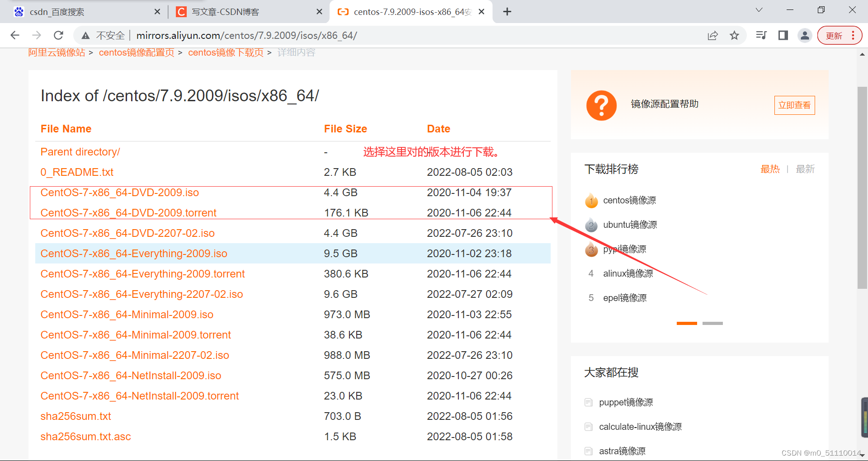Open alinux镜像源 in ranking list
The height and width of the screenshot is (461, 868).
(628, 273)
